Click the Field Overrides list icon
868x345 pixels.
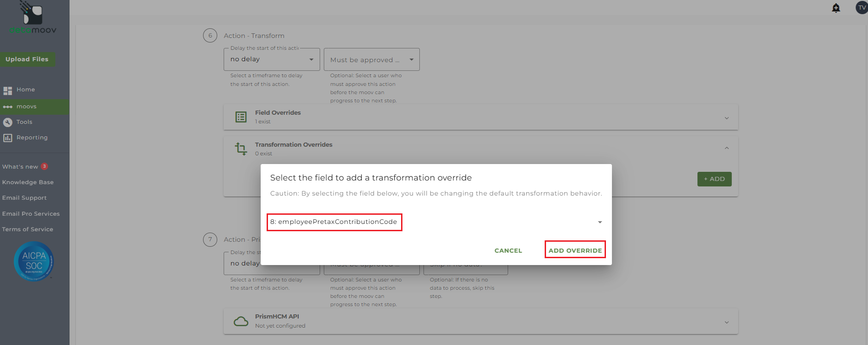(x=241, y=117)
